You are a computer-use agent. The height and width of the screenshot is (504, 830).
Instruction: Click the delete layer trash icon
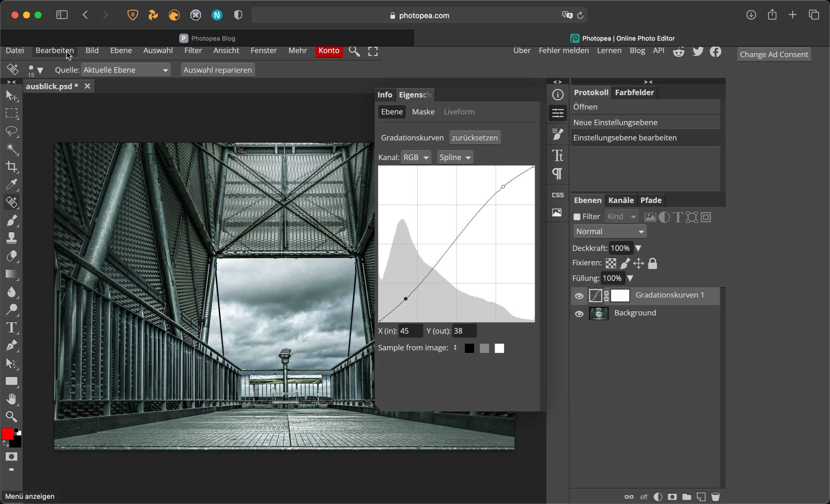click(716, 497)
